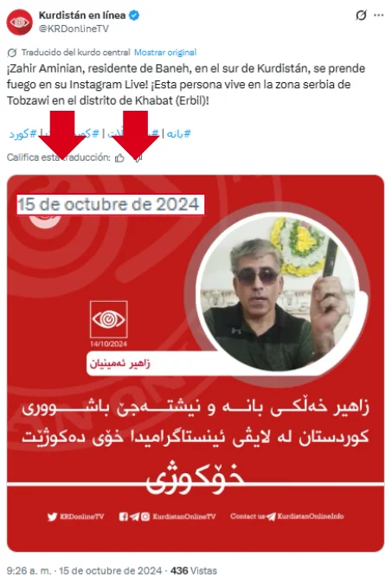Screen dimensions: 392x584
Task: Open the three-dot more options menu
Action: click(x=378, y=16)
